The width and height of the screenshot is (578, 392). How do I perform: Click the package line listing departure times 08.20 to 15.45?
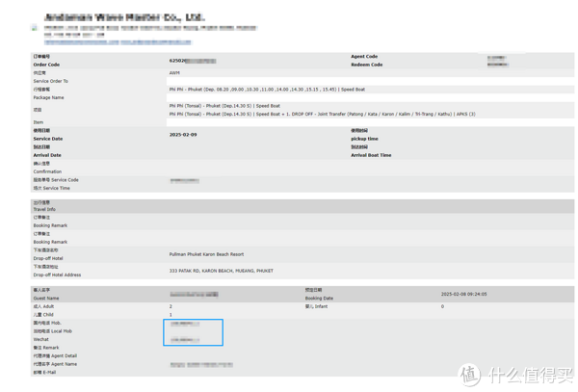267,90
